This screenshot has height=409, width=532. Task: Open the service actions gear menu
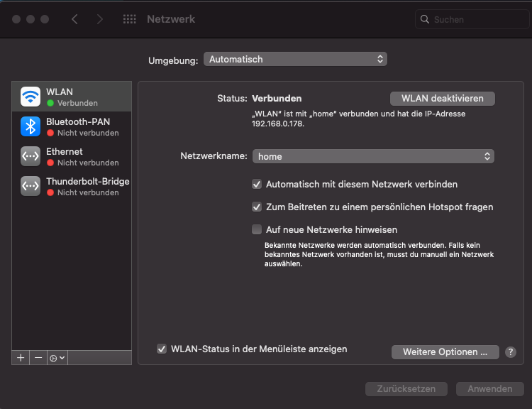point(57,358)
